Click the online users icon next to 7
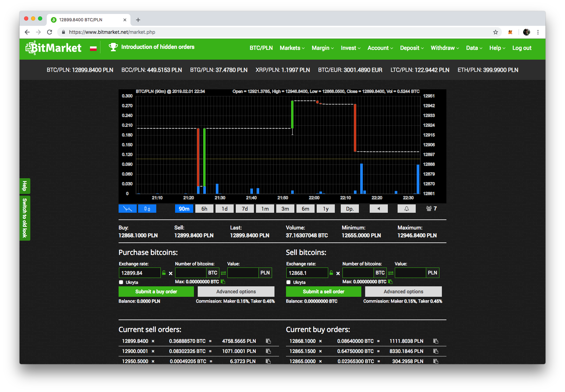Image resolution: width=565 pixels, height=392 pixels. (429, 209)
